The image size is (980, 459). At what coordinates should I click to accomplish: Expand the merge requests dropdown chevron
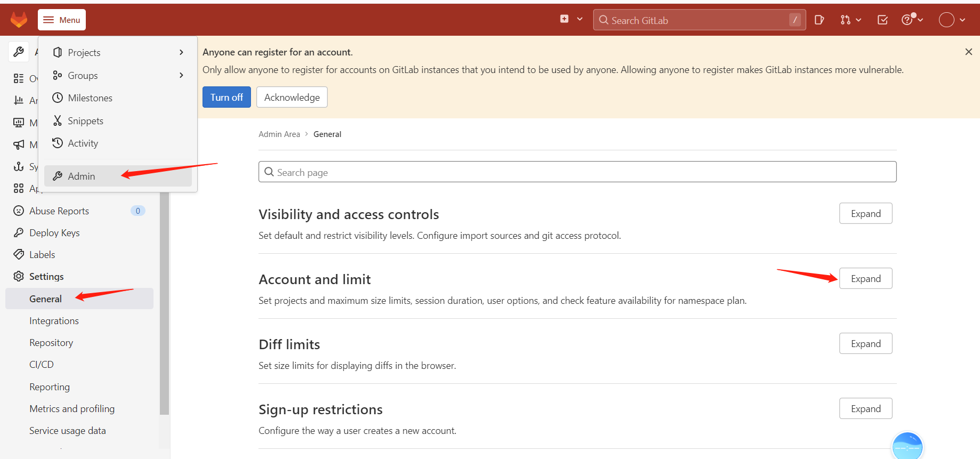coord(858,20)
